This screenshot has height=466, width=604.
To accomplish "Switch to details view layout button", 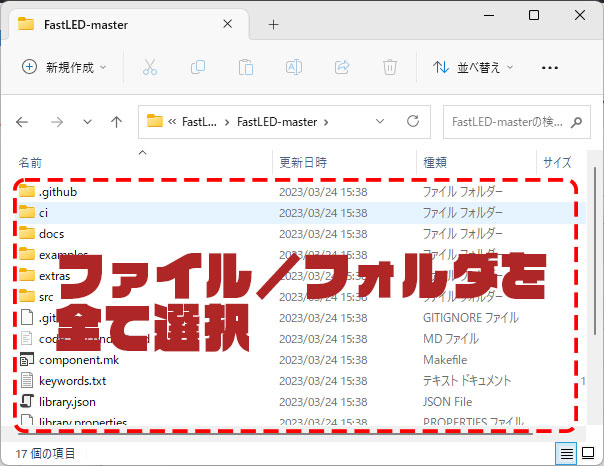I will (566, 454).
